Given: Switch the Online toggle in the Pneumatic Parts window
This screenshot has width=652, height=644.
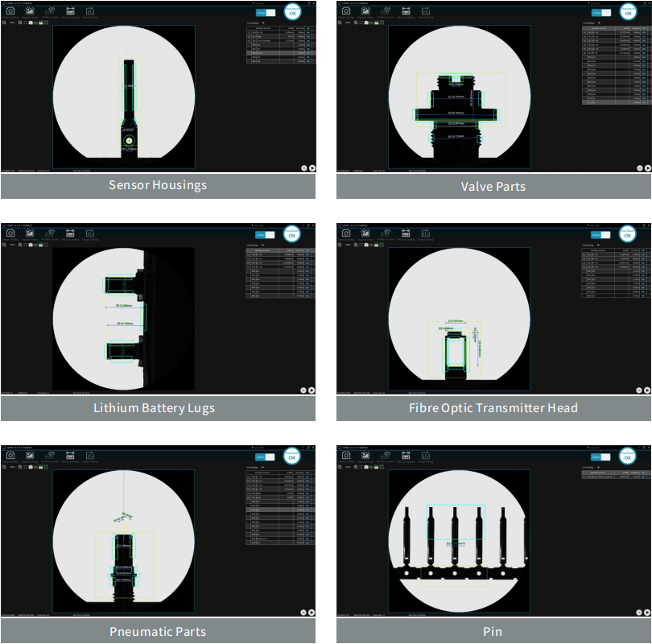Looking at the screenshot, I should coord(266,457).
